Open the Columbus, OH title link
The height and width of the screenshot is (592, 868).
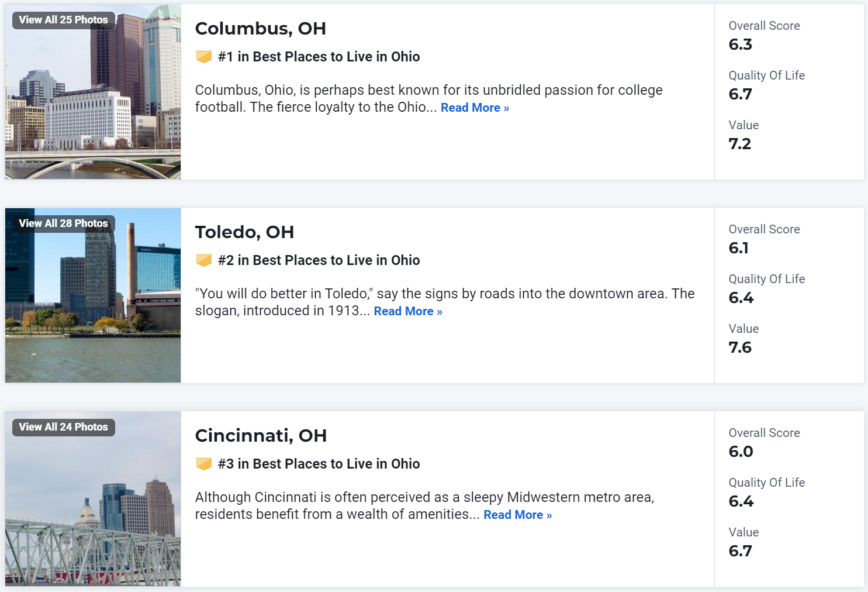261,28
